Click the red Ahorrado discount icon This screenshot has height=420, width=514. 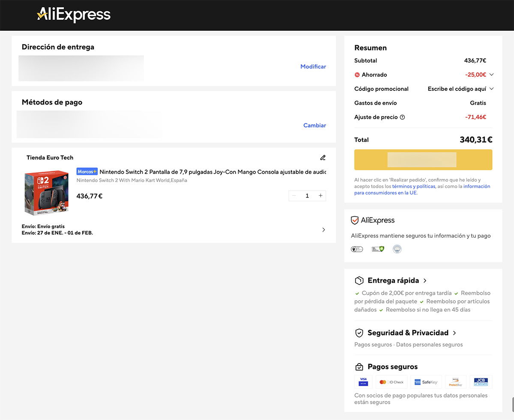[x=357, y=75]
